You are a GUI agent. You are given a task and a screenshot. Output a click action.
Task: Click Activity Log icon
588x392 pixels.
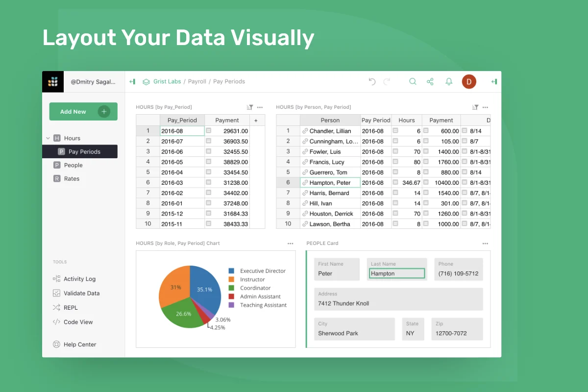click(56, 279)
